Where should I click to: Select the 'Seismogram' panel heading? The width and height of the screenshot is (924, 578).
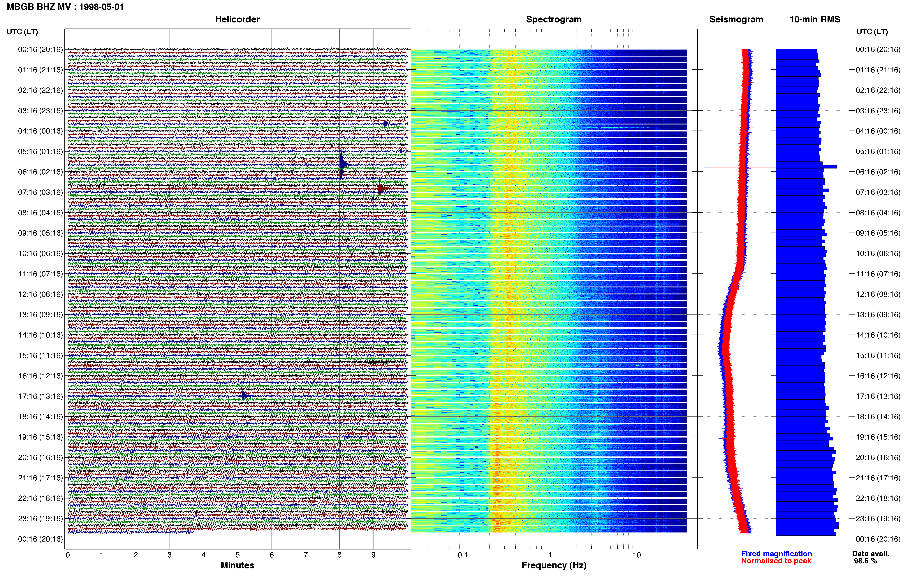[x=736, y=19]
